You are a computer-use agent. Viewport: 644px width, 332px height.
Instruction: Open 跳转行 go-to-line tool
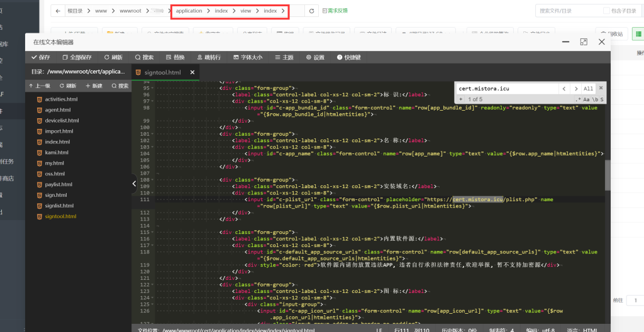coord(209,57)
